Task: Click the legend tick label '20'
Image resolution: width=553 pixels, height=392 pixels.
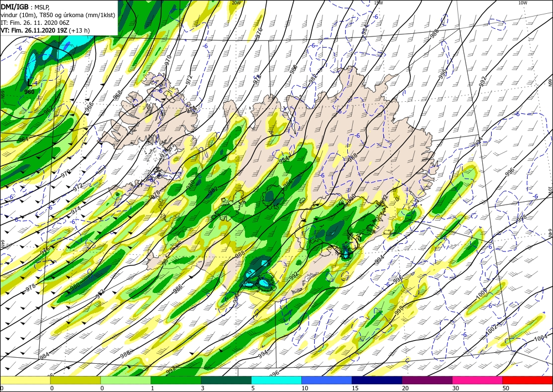Action: [405, 389]
